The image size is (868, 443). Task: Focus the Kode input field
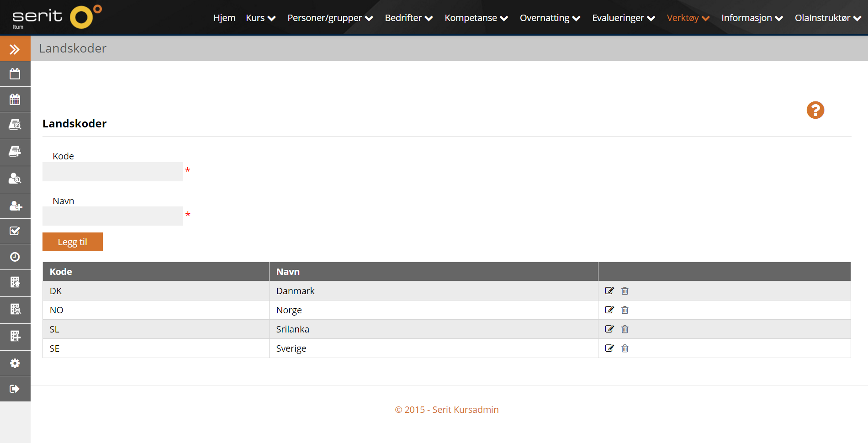[x=112, y=172]
